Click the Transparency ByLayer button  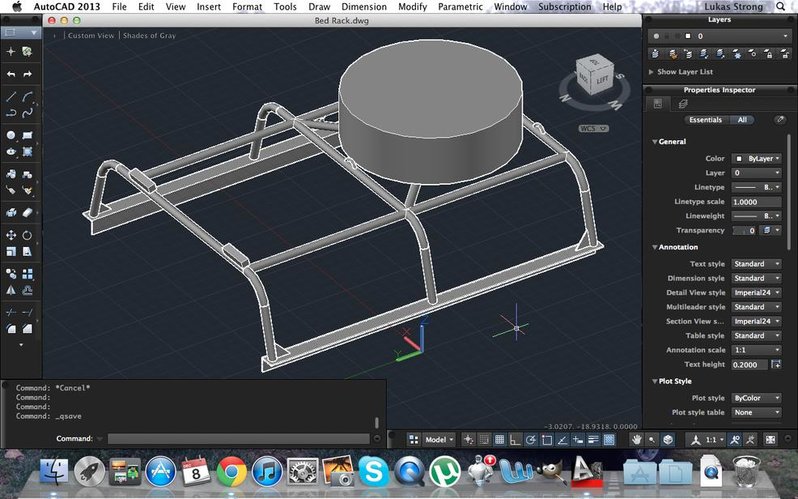click(772, 231)
